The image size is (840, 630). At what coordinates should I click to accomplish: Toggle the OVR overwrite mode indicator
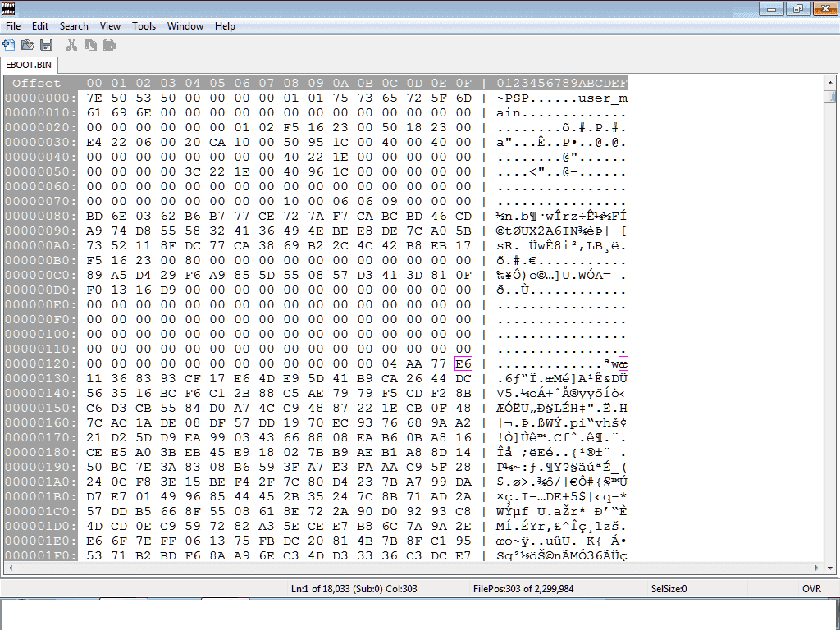coord(811,589)
